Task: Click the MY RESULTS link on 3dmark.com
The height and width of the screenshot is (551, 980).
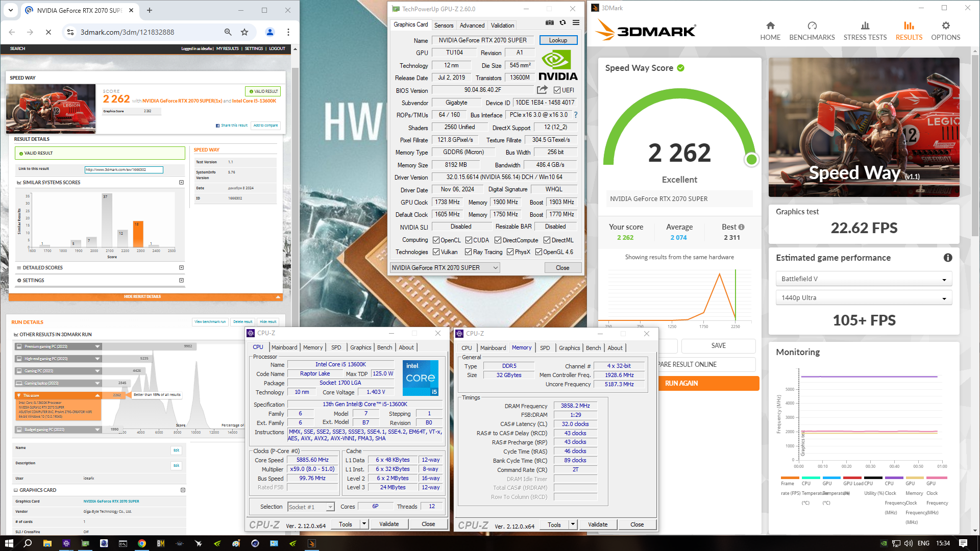Action: (x=227, y=48)
